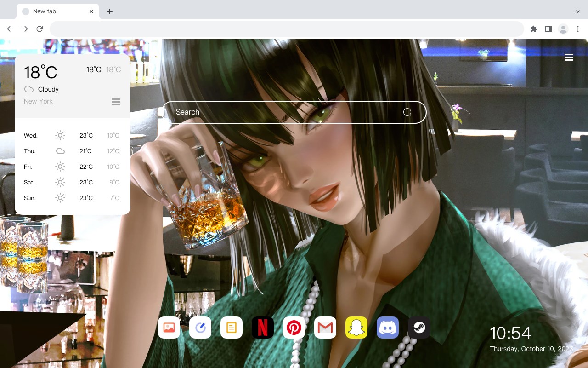
Task: Click Sunday's sunny forecast icon
Action: pos(60,198)
